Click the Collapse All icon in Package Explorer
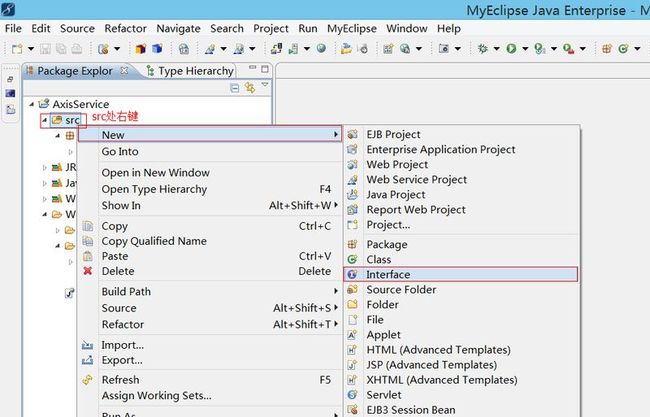Viewport: 650px width, 417px height. point(235,87)
